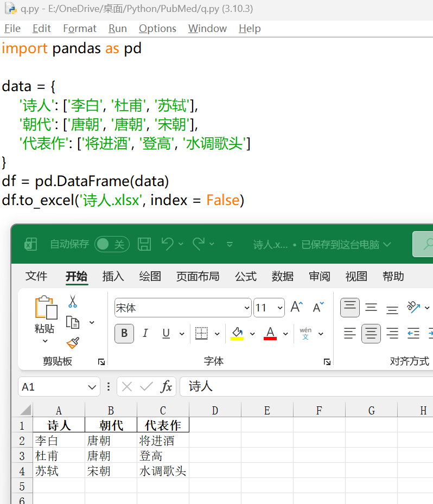Open the 宋体 font name dropdown
This screenshot has width=433, height=504.
(246, 308)
